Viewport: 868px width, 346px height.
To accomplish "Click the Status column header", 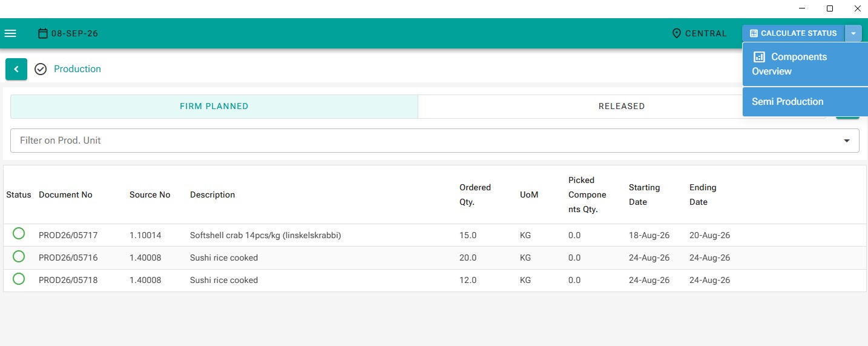I will [19, 195].
